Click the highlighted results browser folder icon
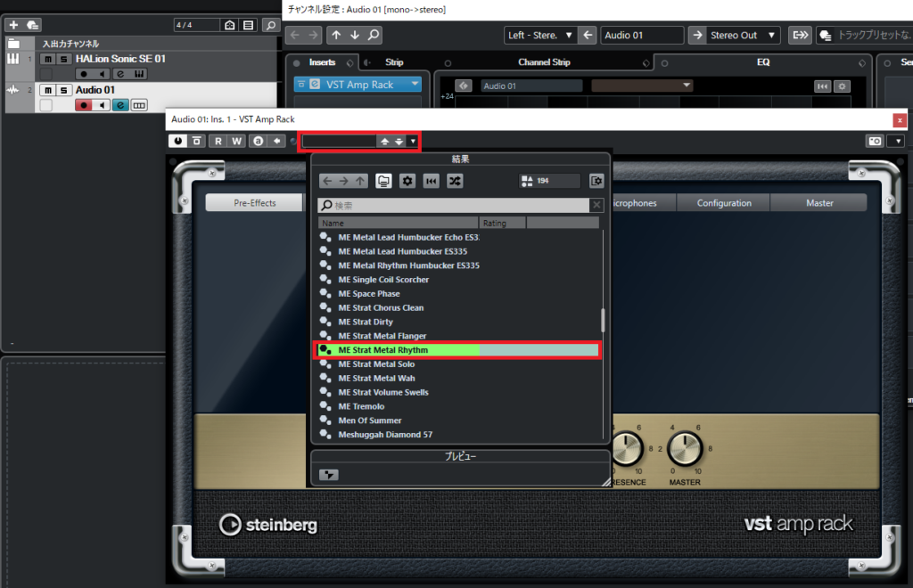This screenshot has height=588, width=913. tap(383, 181)
